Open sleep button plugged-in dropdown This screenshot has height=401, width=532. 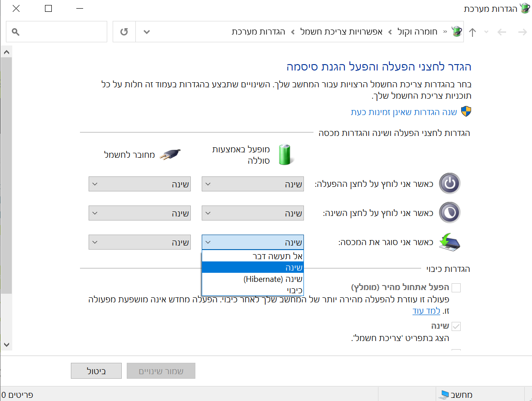[140, 213]
